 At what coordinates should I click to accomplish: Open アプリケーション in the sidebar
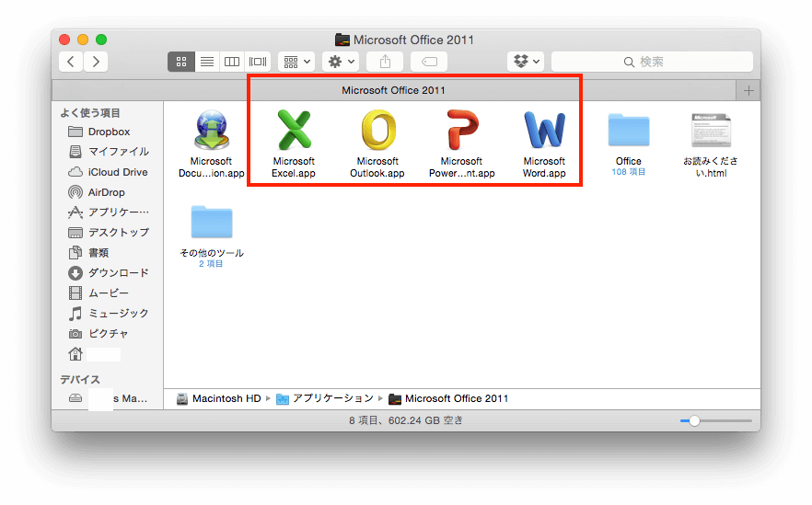point(108,212)
